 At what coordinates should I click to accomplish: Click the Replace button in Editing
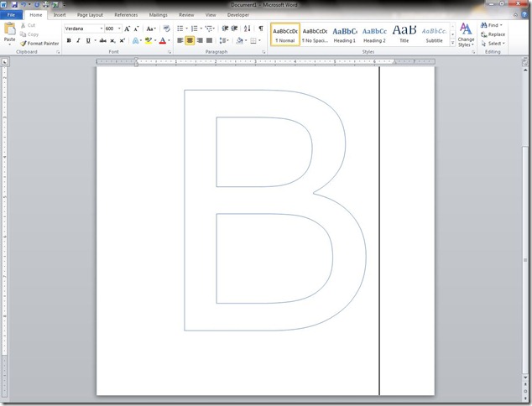(x=493, y=34)
